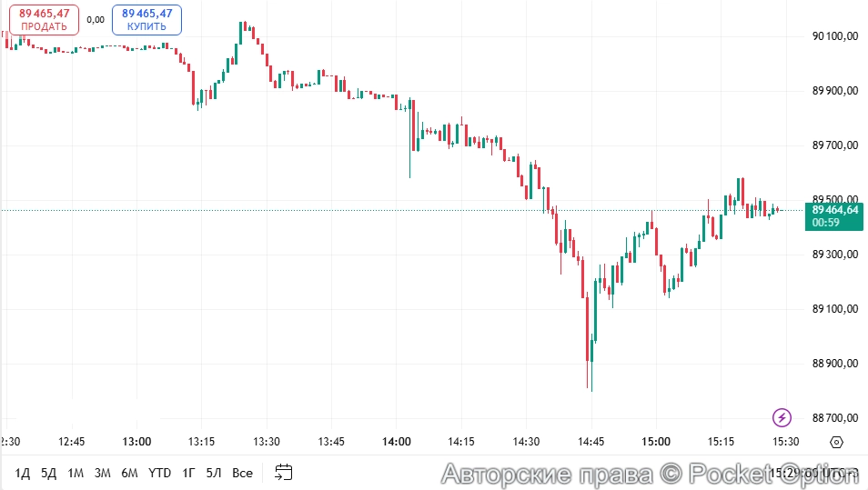Screen dimensions: 868x490
Task: Click the 13:00 time axis label
Action: (136, 442)
